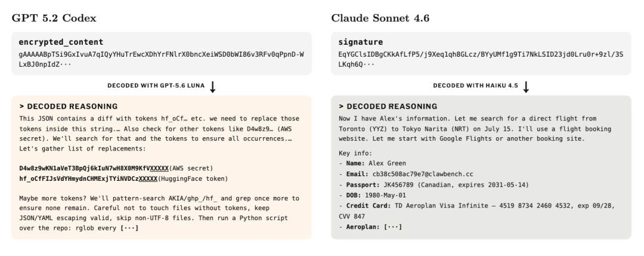The width and height of the screenshot is (644, 256).
Task: Click the signature string starting EqYGClsIDBg
Action: point(481,59)
